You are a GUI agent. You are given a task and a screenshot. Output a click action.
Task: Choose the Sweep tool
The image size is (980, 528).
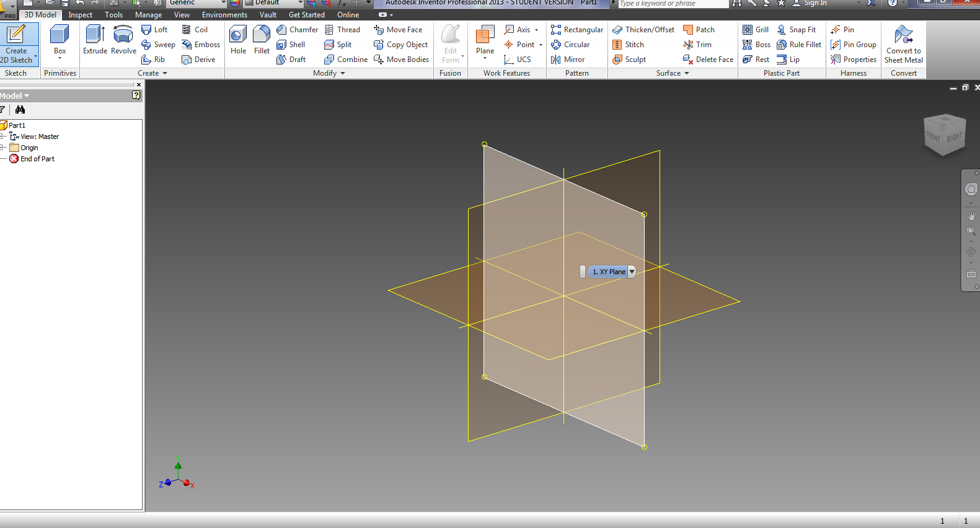click(x=158, y=45)
